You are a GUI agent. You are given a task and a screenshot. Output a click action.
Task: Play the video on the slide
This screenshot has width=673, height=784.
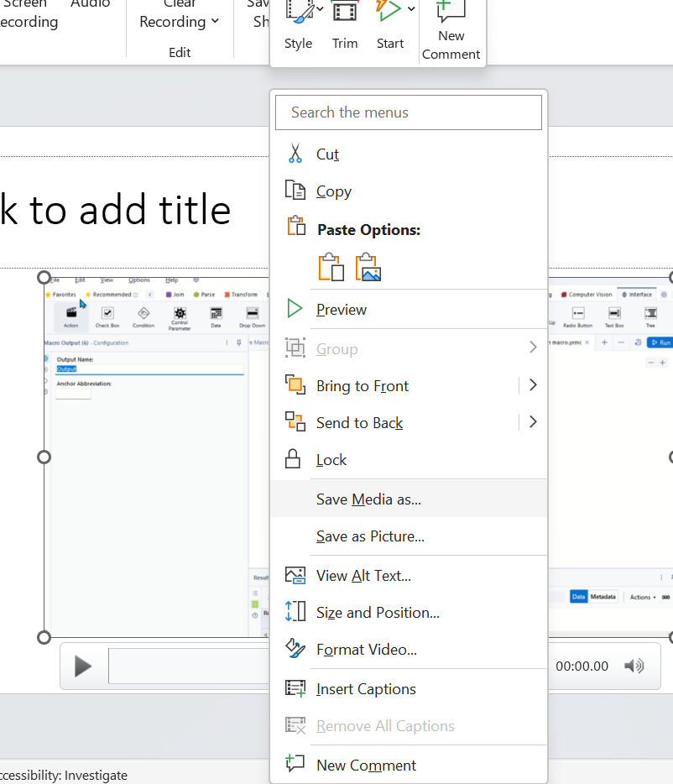pos(83,666)
